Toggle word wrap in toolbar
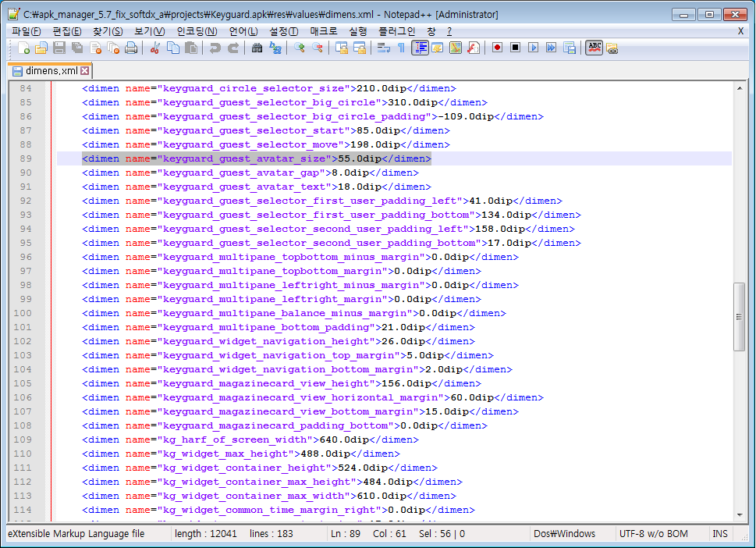 [384, 48]
